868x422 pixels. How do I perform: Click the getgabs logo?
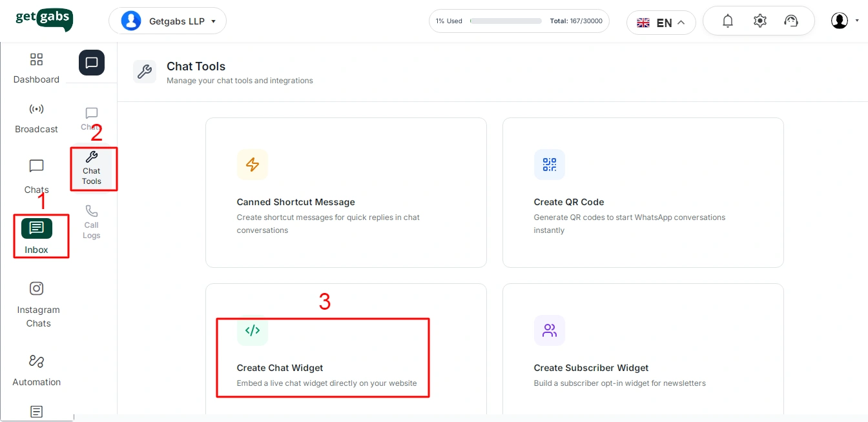(44, 19)
